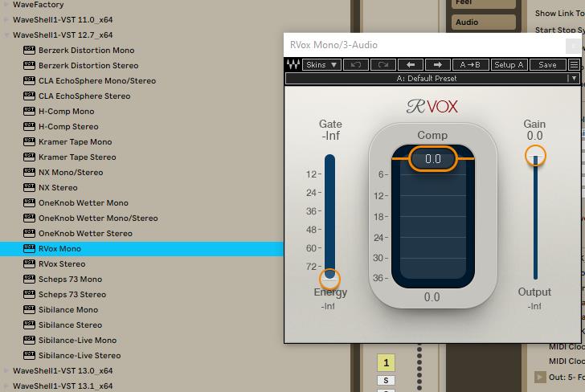Screen dimensions: 585x392
Task: Select OneKnob Wetter Mono plugin
Action: pyautogui.click(x=84, y=203)
